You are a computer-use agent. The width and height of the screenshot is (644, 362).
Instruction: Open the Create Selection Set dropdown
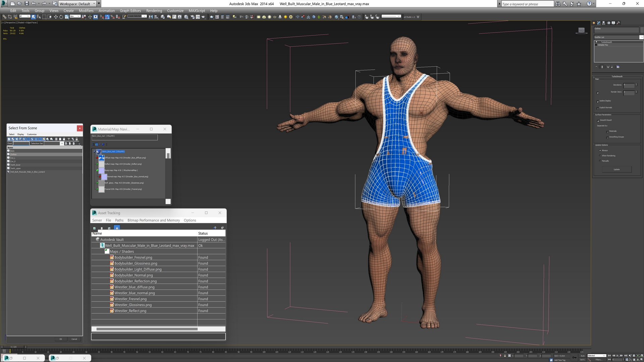coord(137,16)
